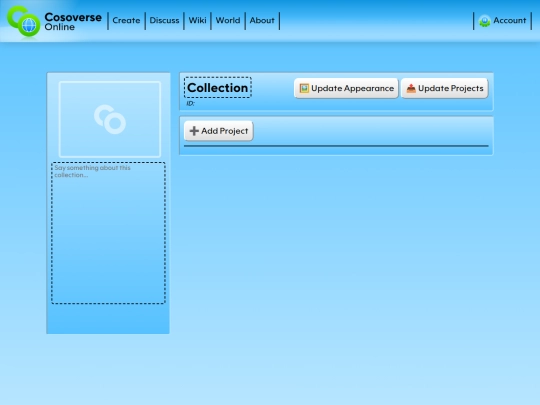This screenshot has height=405, width=540.
Task: Click the Add Project button
Action: [x=219, y=131]
